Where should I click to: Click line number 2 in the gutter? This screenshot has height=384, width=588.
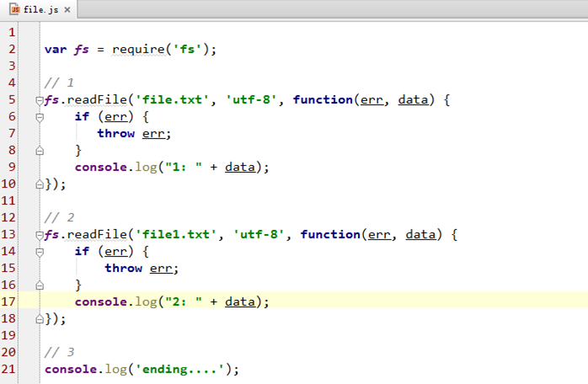[x=12, y=49]
